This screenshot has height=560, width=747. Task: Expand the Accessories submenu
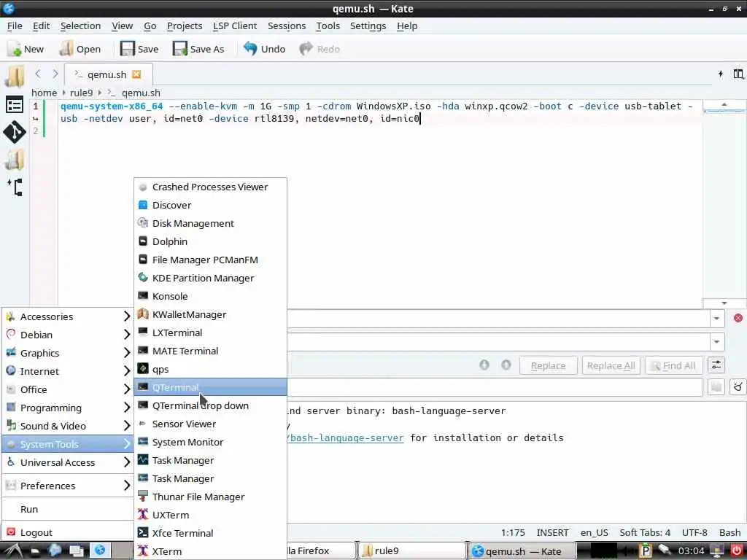click(68, 316)
